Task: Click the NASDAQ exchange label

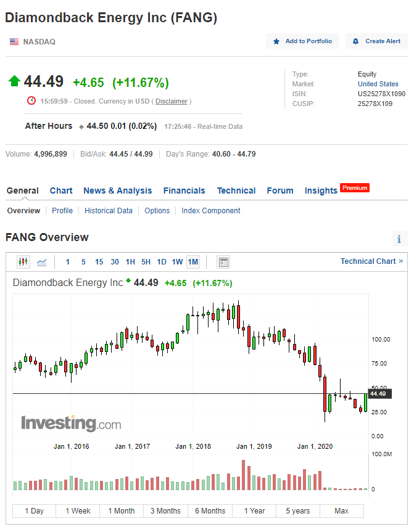Action: coord(39,42)
